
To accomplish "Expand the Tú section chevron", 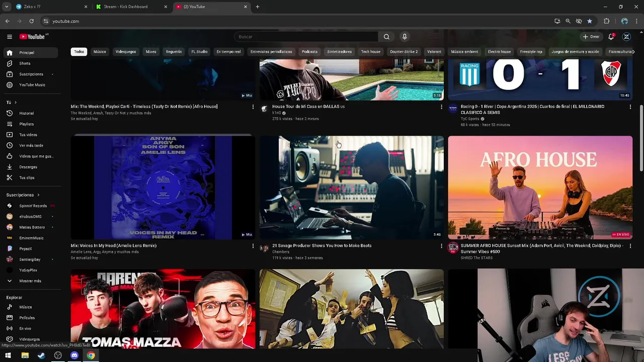I will click(x=15, y=103).
